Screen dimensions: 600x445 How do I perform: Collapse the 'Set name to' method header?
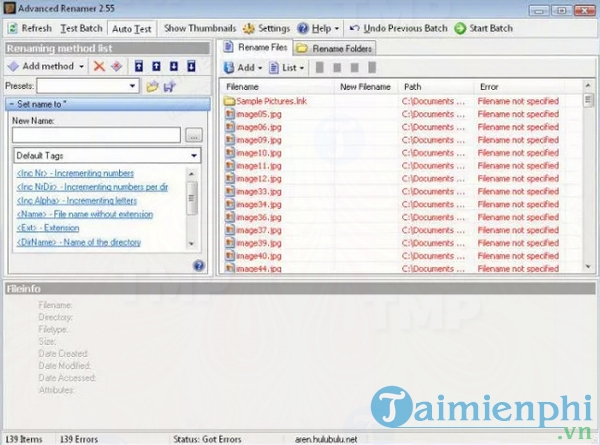coord(108,104)
